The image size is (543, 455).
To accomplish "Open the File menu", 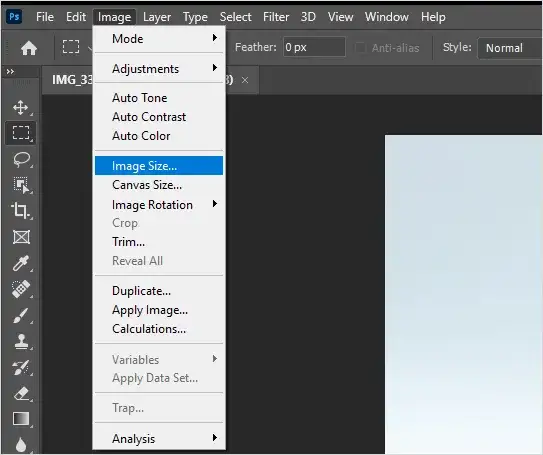I will pos(45,17).
